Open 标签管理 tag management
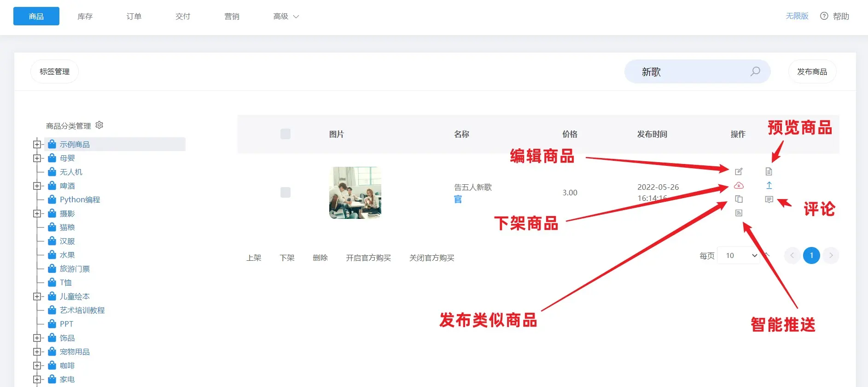Viewport: 868px width, 387px height. pyautogui.click(x=54, y=72)
